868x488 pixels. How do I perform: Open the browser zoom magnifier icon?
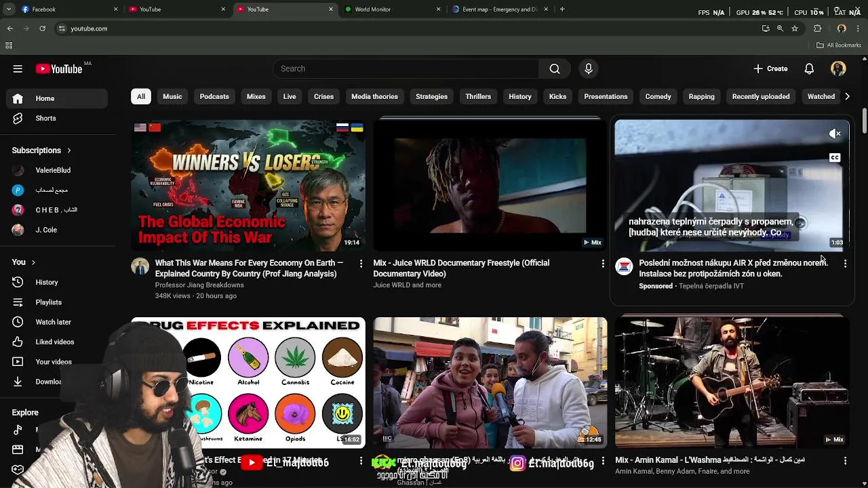[x=780, y=28]
